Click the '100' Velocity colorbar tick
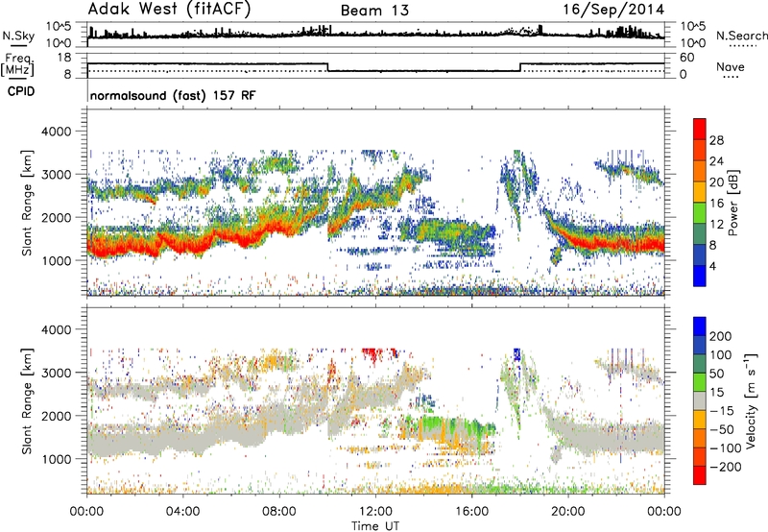Viewport: 768px width, 532px height. 721,354
